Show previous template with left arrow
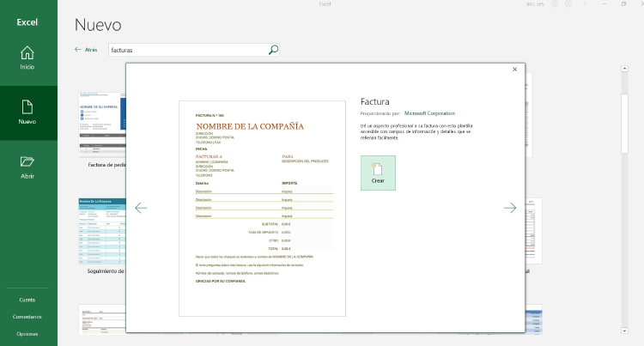This screenshot has width=644, height=346. coord(141,208)
